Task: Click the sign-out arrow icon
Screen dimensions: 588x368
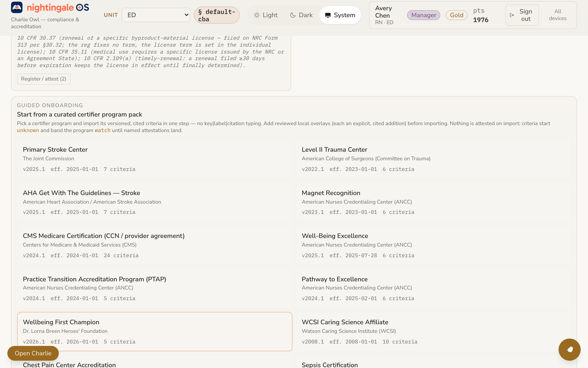Action: pyautogui.click(x=512, y=15)
